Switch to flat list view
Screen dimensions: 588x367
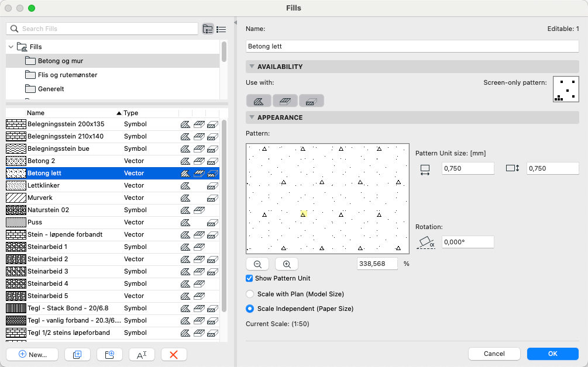[221, 29]
